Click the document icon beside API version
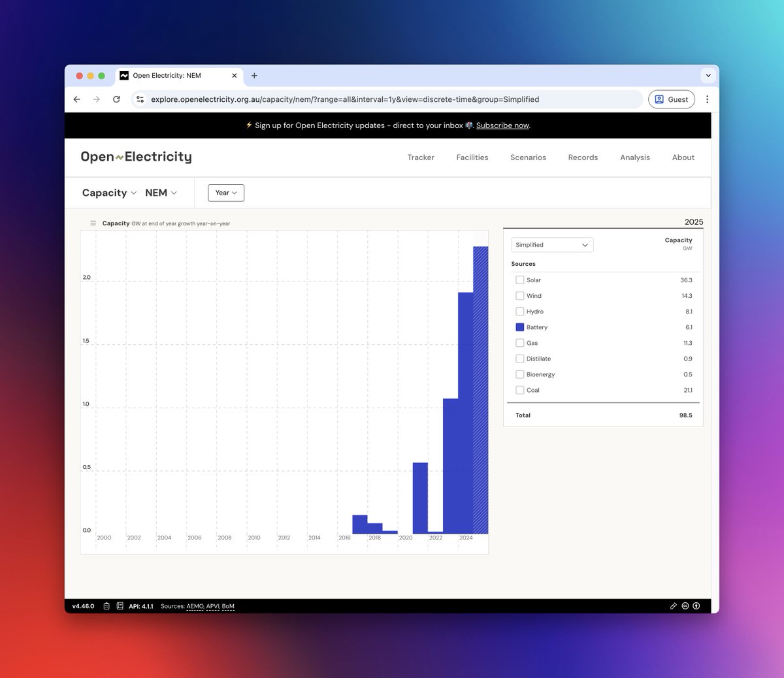This screenshot has width=784, height=678. click(120, 606)
